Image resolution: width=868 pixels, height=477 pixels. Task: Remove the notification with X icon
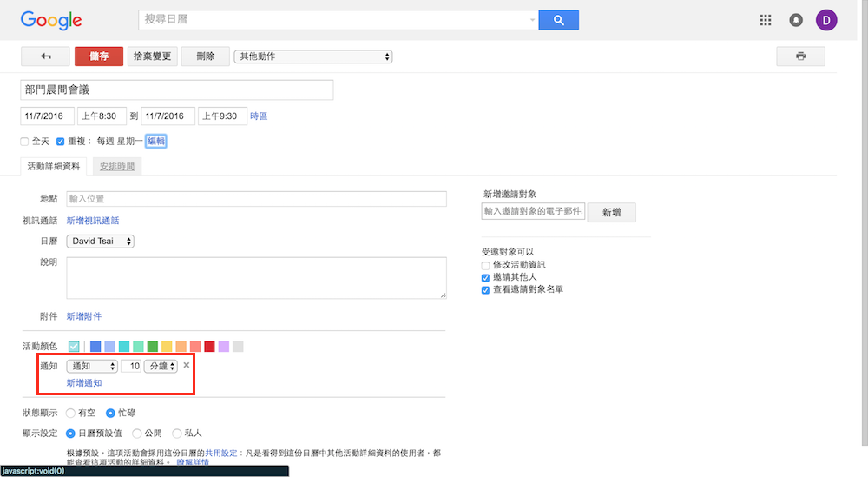[x=186, y=366]
